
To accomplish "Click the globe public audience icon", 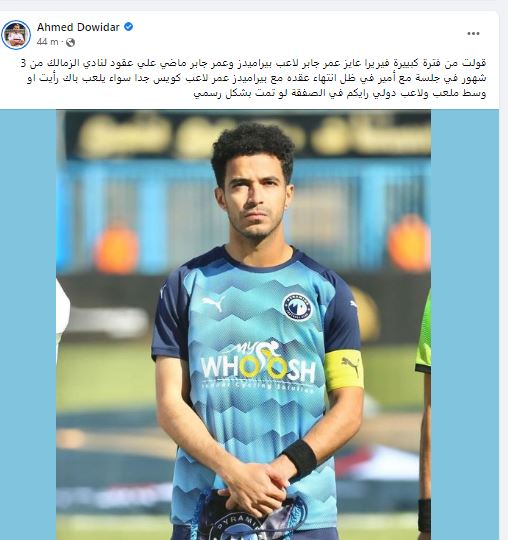I will (x=70, y=42).
